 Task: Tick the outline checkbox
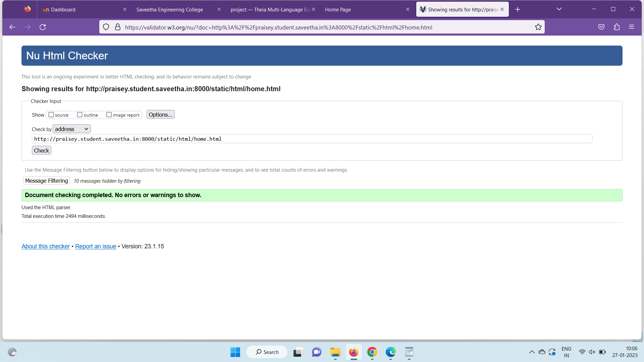pyautogui.click(x=80, y=115)
